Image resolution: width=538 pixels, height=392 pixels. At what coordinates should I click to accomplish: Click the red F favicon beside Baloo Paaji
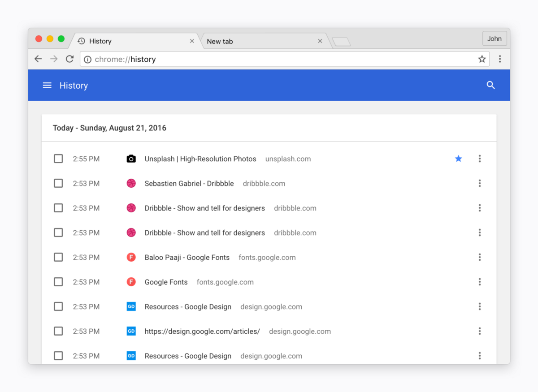131,257
